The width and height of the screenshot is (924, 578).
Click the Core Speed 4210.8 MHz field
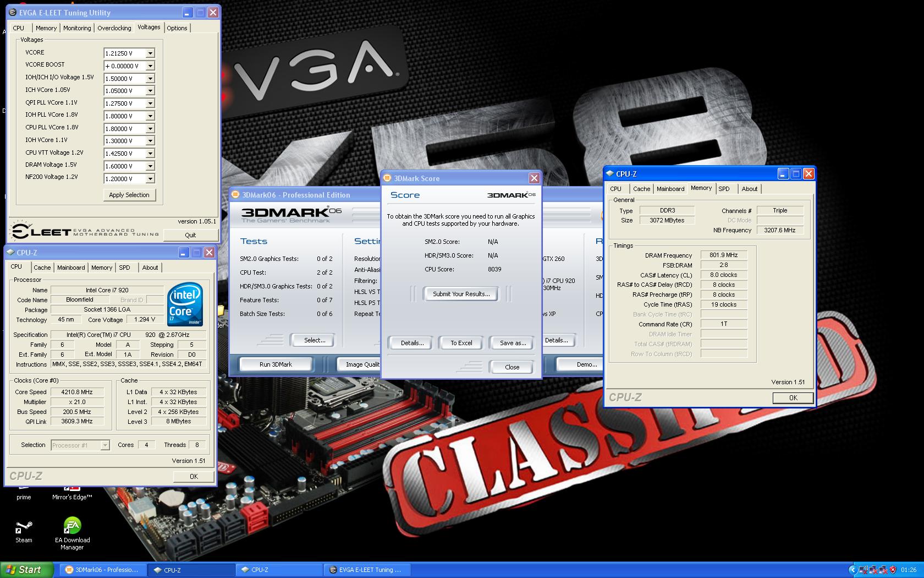click(x=77, y=392)
